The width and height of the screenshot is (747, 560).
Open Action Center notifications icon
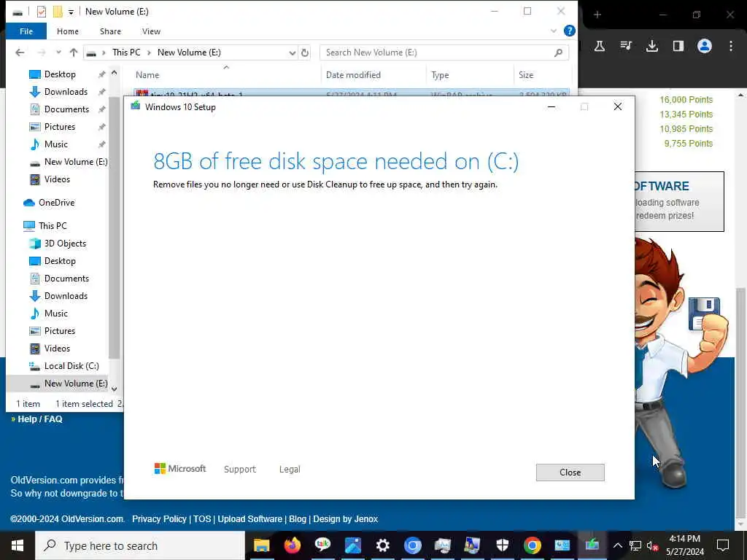point(723,545)
